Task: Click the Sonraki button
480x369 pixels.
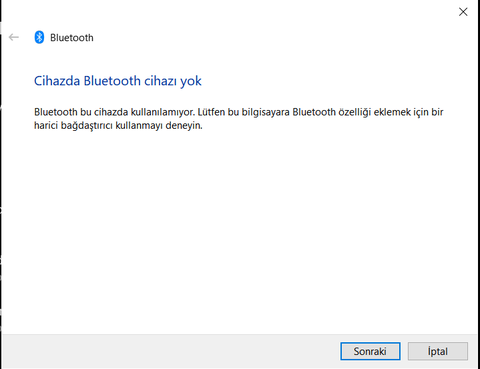Action: pos(370,351)
